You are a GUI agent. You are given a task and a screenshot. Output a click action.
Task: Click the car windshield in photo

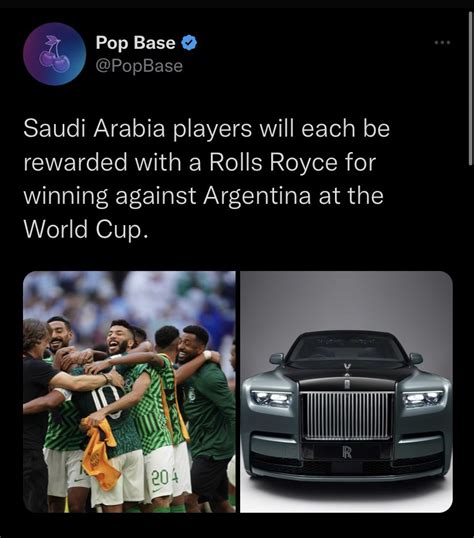pos(347,349)
